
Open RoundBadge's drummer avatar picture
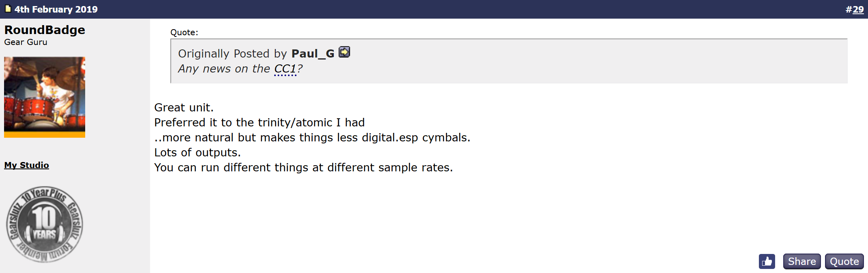click(45, 97)
